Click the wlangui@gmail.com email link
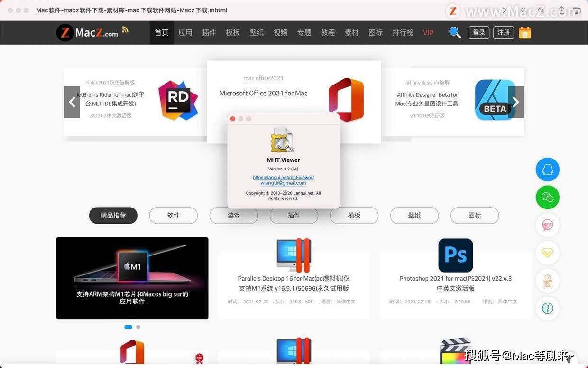This screenshot has height=368, width=588. (x=284, y=183)
